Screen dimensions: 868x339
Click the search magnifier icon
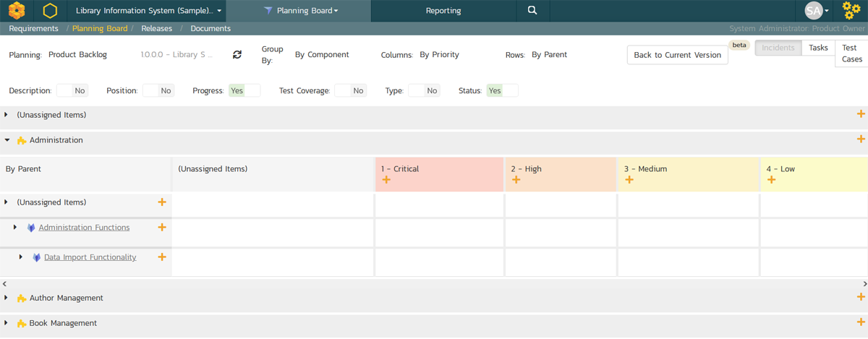(x=532, y=11)
